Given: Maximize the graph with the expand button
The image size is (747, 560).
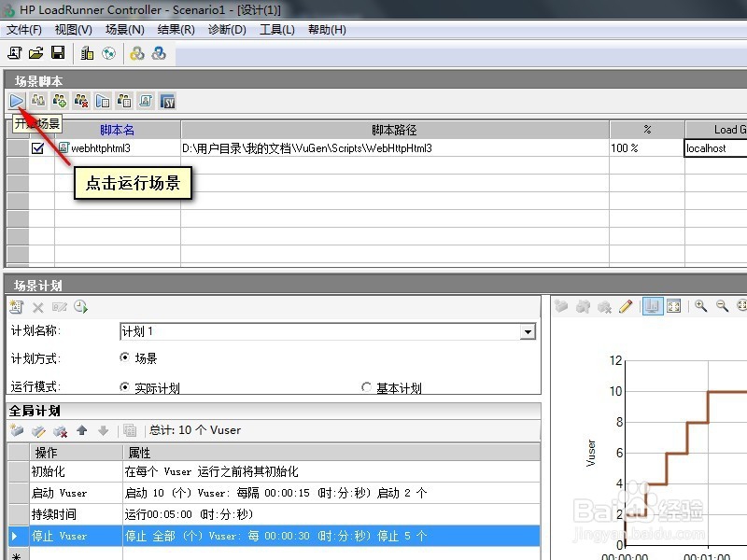Looking at the screenshot, I should click(x=675, y=306).
